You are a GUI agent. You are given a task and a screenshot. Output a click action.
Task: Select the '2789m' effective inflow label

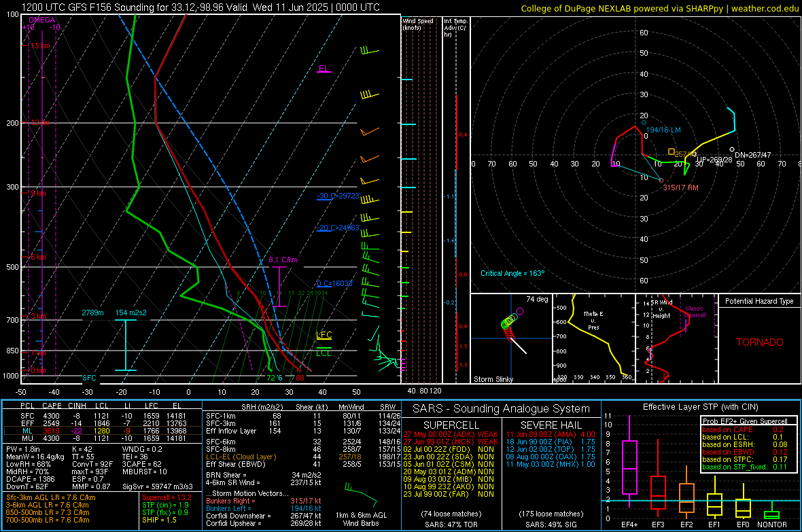point(92,313)
